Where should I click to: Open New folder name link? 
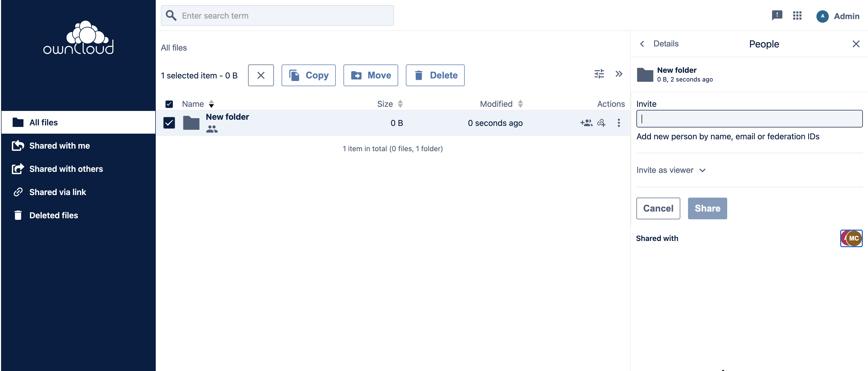tap(227, 117)
